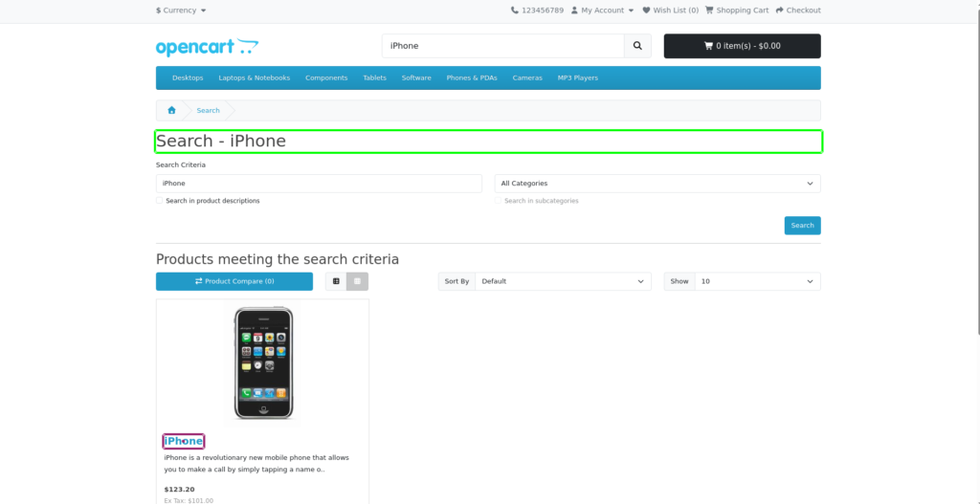Screen dimensions: 980x504
Task: Open the Currency dropdown
Action: 181,10
